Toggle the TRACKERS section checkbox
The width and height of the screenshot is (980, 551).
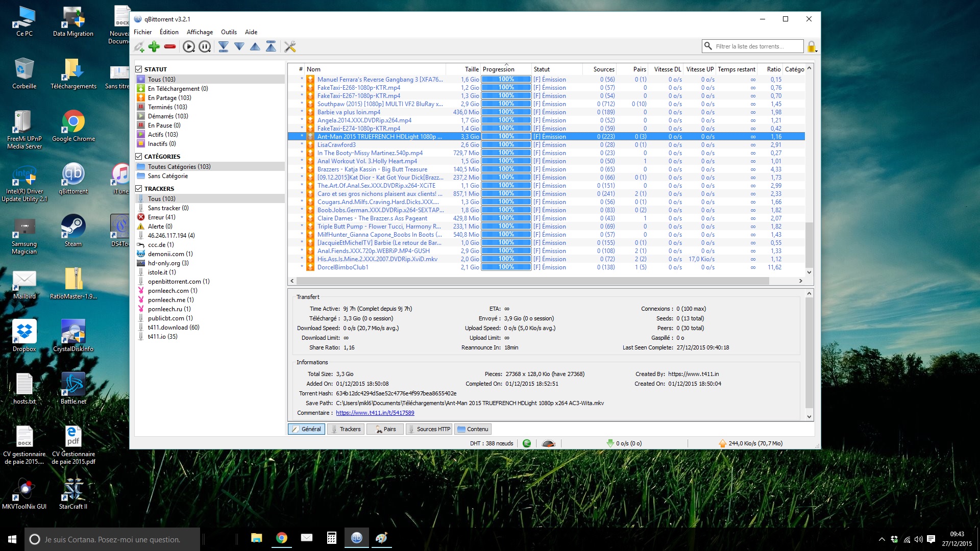[138, 188]
